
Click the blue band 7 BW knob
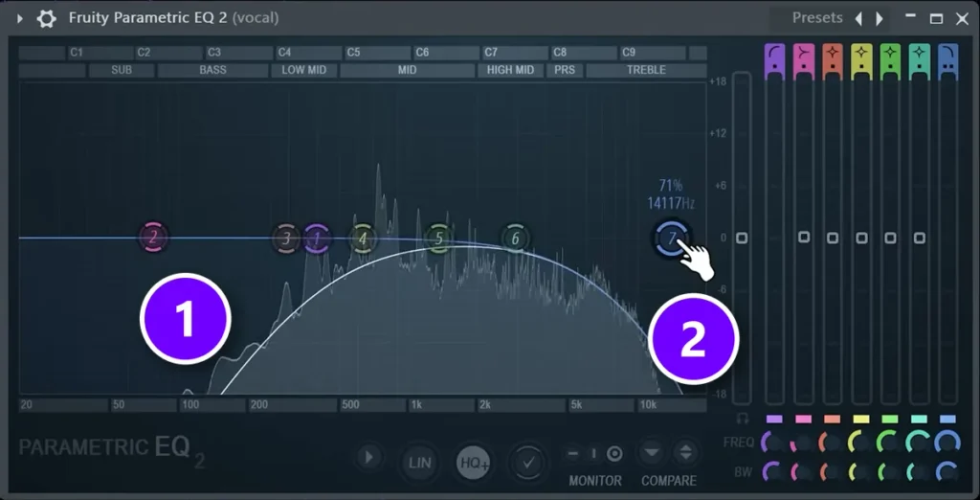click(947, 471)
